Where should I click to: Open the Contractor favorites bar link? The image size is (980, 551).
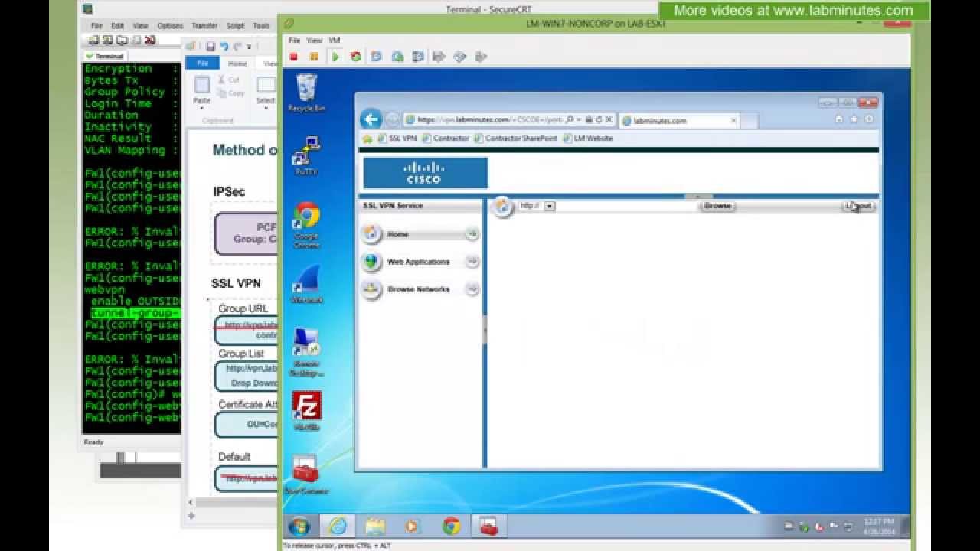[446, 139]
